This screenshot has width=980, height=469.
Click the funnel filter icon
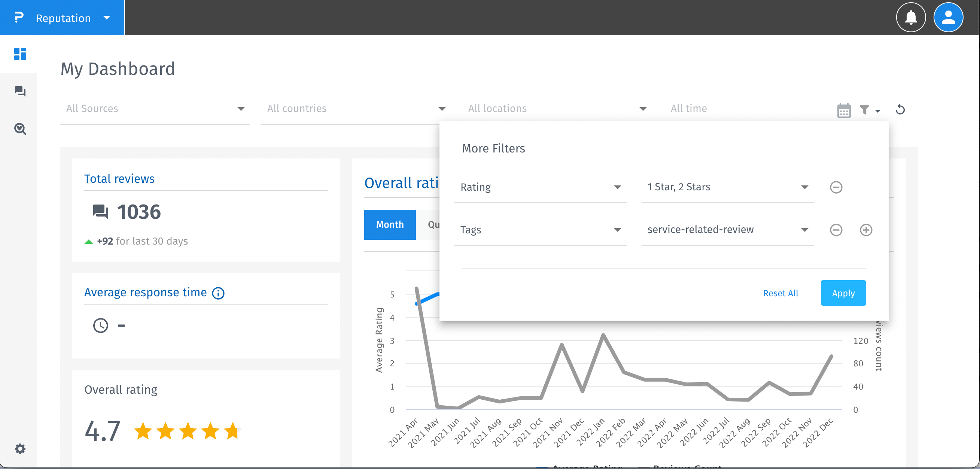864,110
